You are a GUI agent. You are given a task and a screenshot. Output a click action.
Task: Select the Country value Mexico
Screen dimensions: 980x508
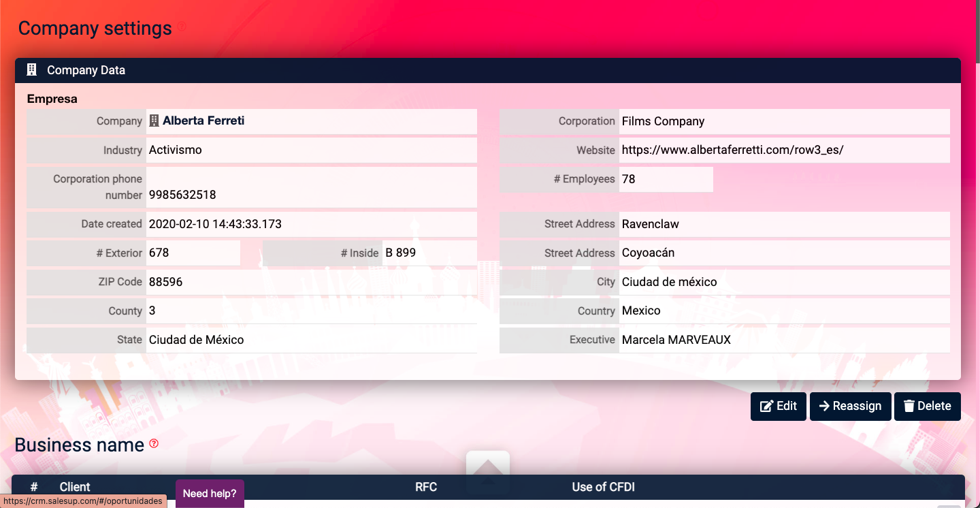[642, 311]
